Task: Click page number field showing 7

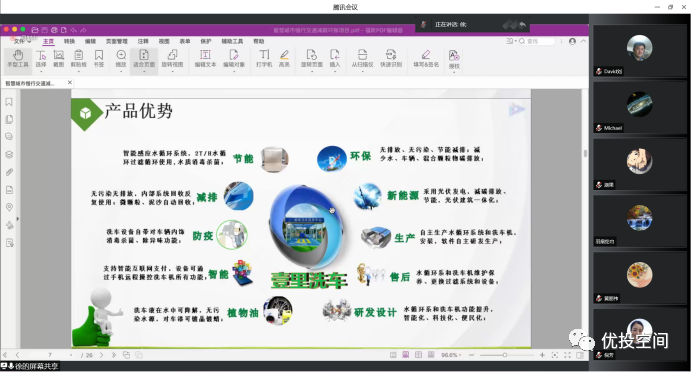Action: coord(49,355)
